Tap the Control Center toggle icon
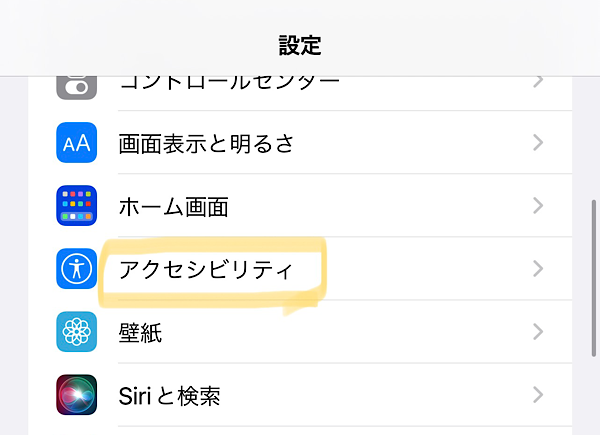The image size is (600, 435). point(77,86)
